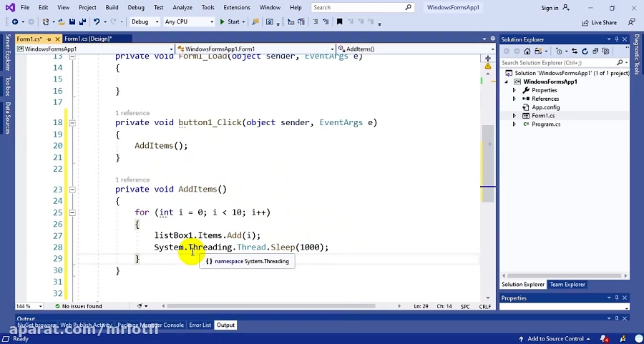This screenshot has height=344, width=644.
Task: Open Live Share
Action: click(599, 23)
